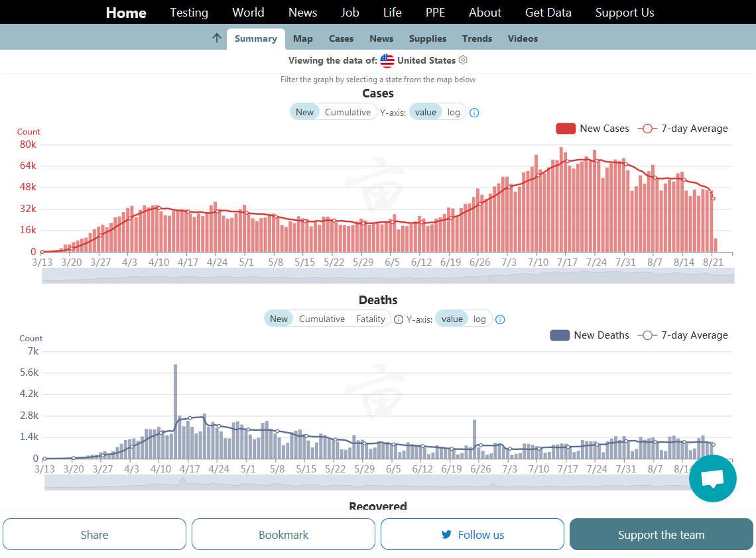Click the Support the team button

click(661, 534)
